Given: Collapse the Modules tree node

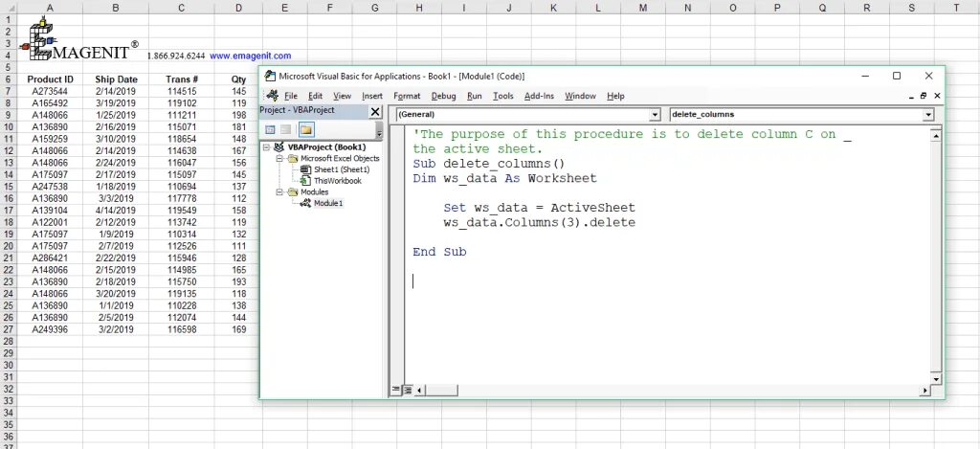Looking at the screenshot, I should 279,192.
